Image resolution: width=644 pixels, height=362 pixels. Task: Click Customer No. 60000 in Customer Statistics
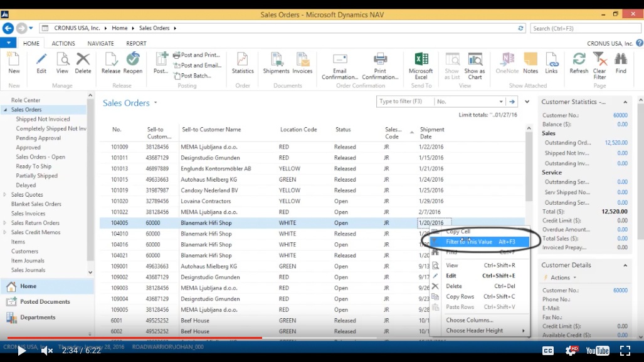click(620, 115)
